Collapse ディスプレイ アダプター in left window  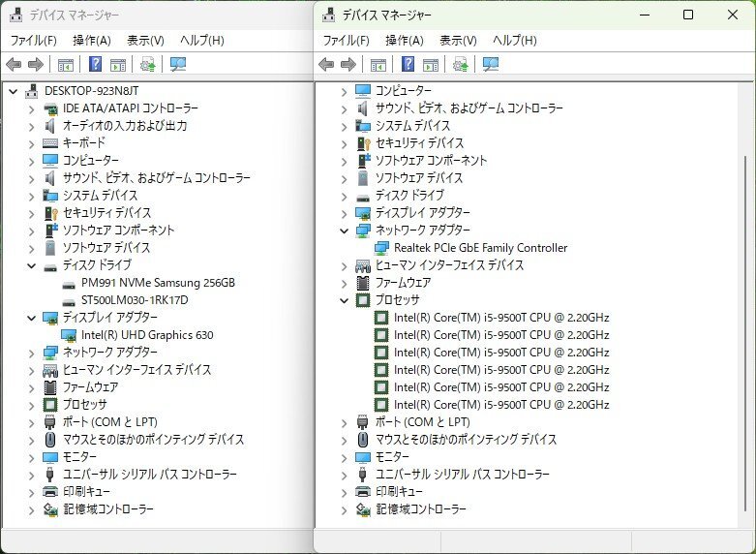point(31,318)
